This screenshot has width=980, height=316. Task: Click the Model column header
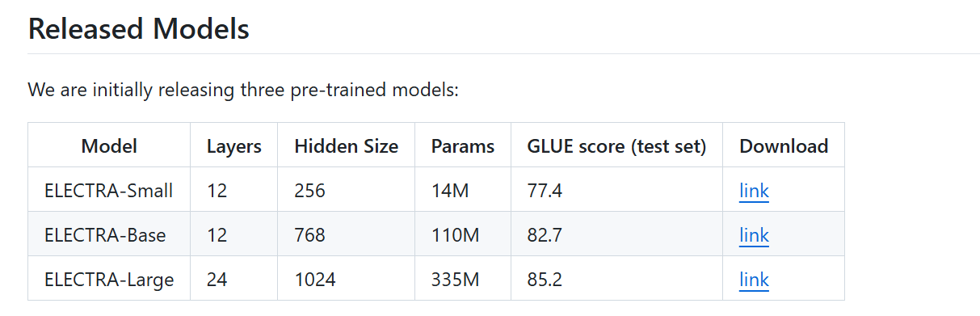[109, 146]
